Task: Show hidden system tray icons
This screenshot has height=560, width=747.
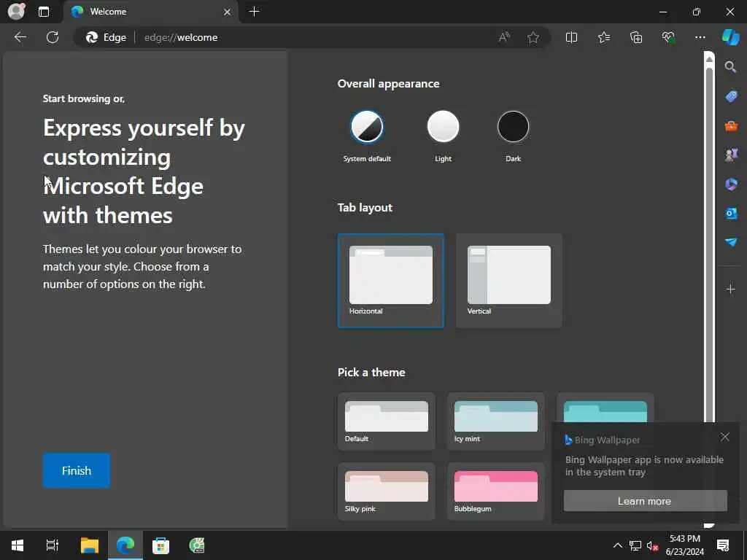Action: (x=617, y=545)
